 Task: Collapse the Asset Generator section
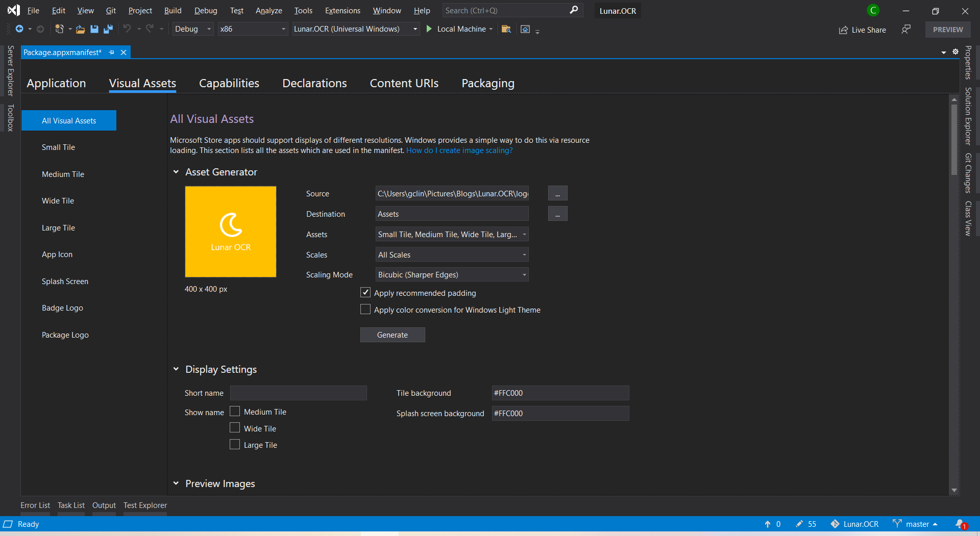[176, 172]
